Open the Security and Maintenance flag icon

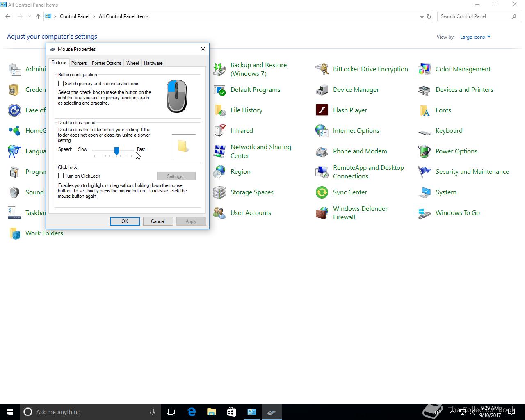[x=425, y=172]
